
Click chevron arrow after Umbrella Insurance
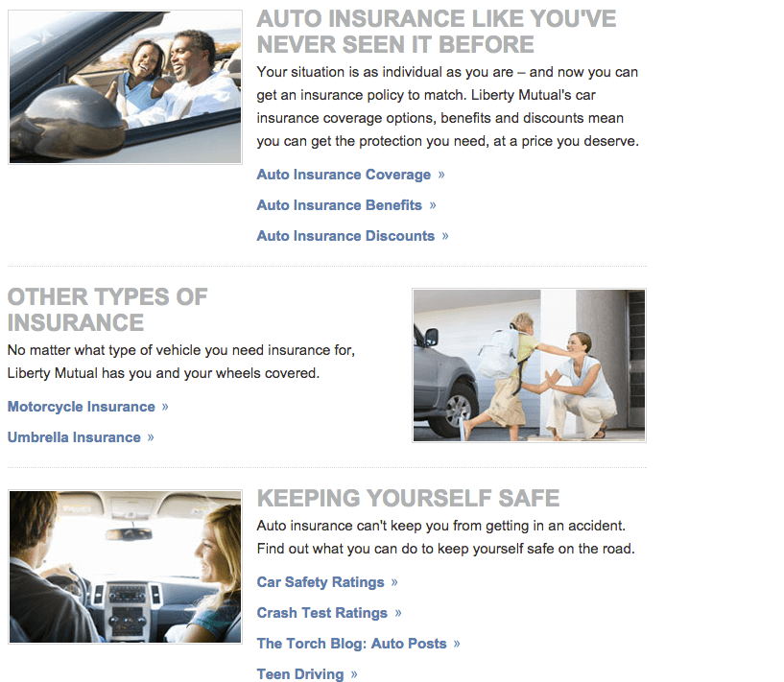click(151, 437)
